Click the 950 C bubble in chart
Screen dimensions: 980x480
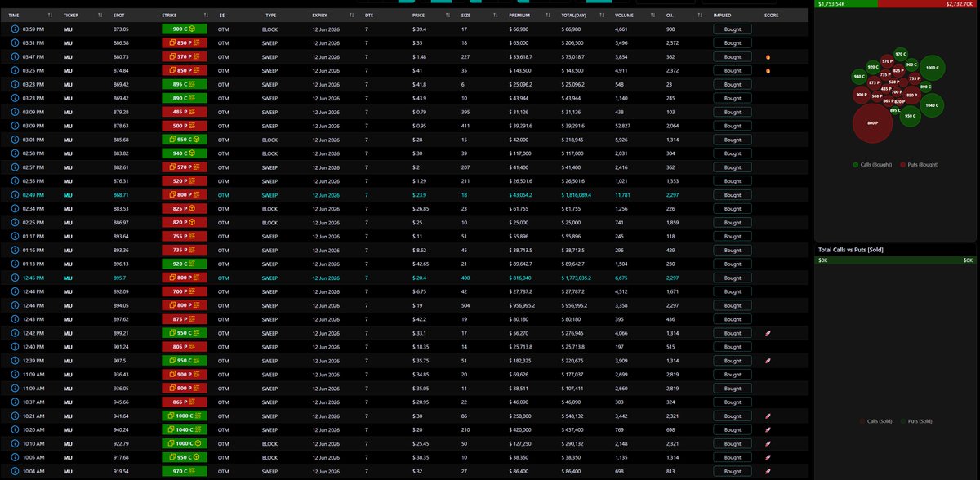click(911, 116)
